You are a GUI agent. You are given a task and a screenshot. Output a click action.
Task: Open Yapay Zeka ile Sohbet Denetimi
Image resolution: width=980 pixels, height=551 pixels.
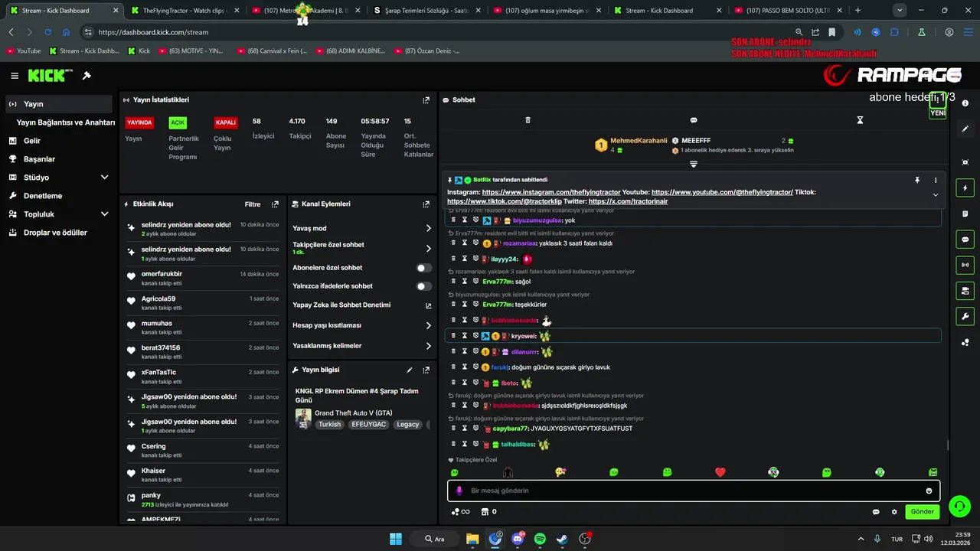click(x=362, y=305)
